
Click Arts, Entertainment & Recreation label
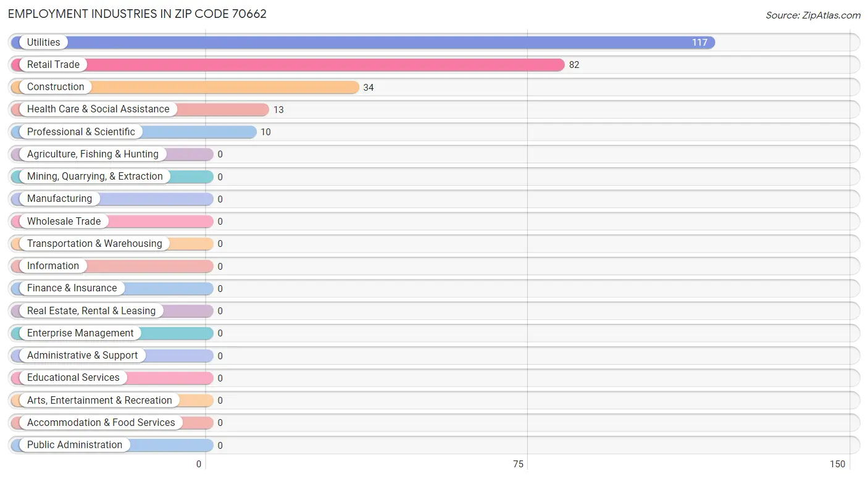[99, 400]
